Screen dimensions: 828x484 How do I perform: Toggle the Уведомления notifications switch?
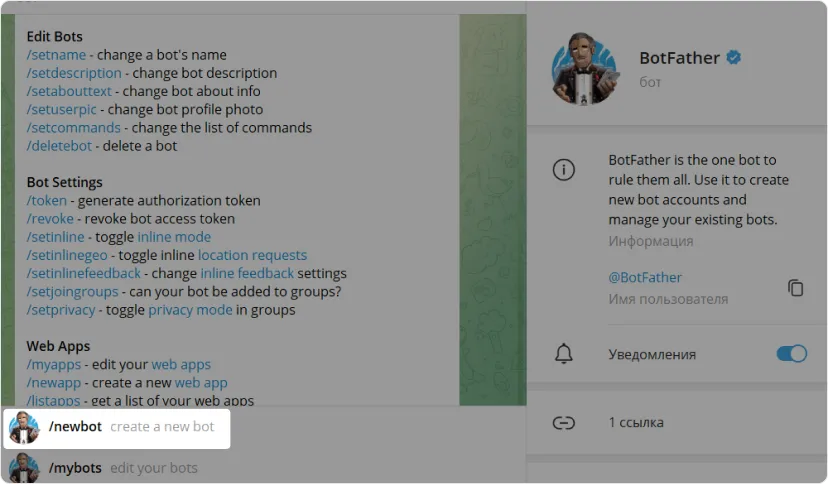[x=791, y=354]
